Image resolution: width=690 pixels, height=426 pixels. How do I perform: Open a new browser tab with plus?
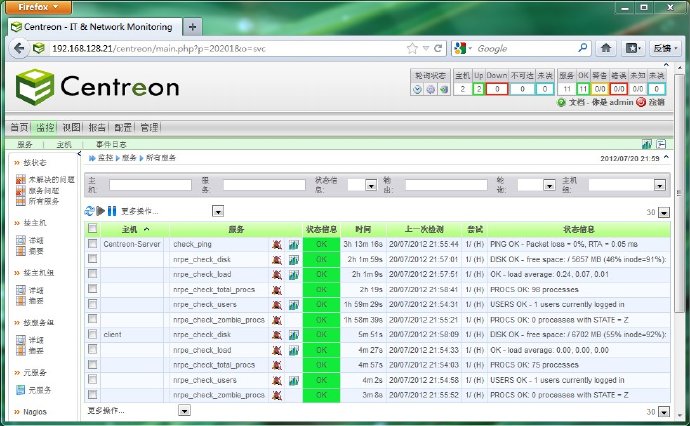click(x=192, y=27)
